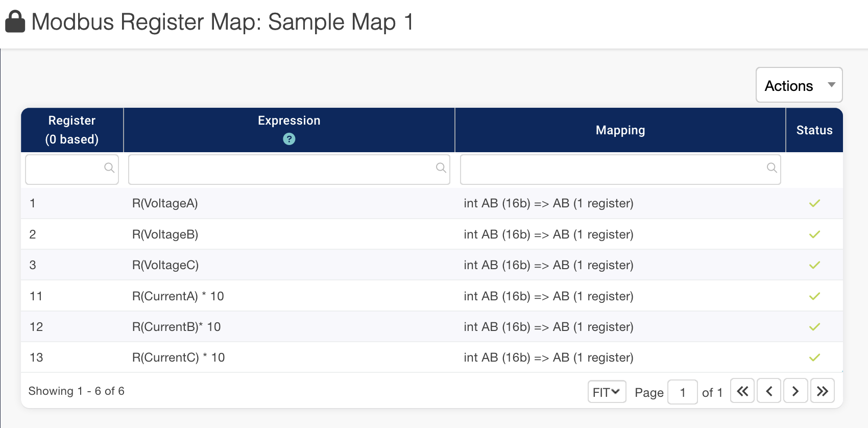Focus the Expression filter input field
Image resolution: width=868 pixels, height=428 pixels.
(282, 170)
